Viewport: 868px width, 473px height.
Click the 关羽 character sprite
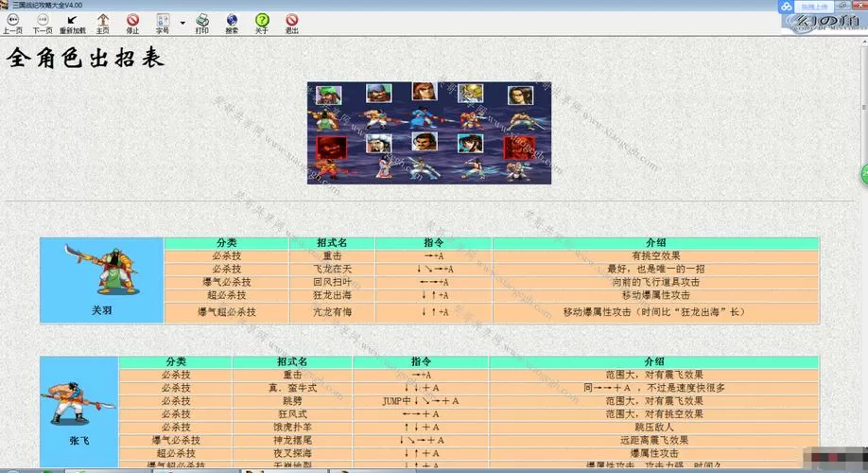point(101,270)
